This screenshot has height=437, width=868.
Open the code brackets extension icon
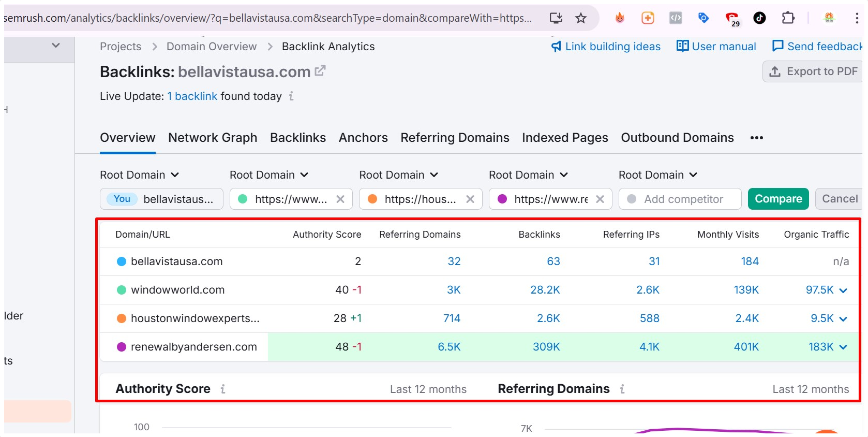coord(676,18)
